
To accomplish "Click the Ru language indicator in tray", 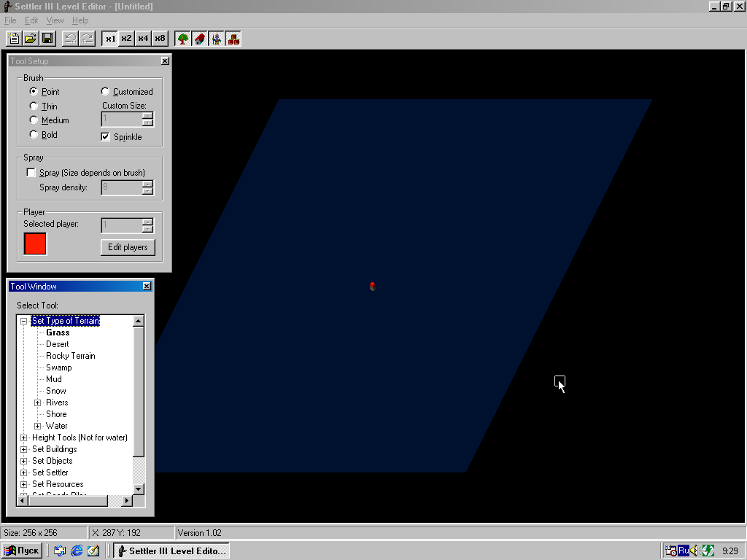I will coord(683,551).
